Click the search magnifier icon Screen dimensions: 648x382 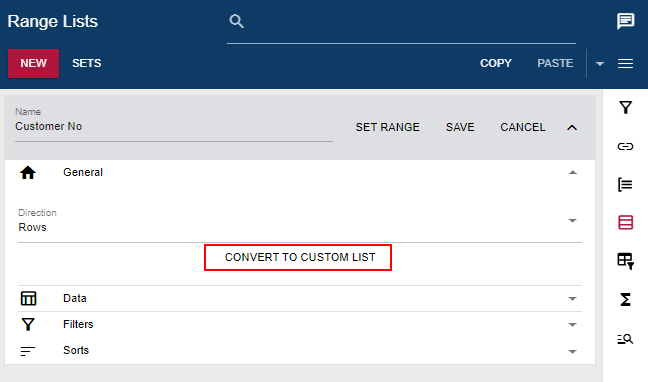pyautogui.click(x=236, y=21)
